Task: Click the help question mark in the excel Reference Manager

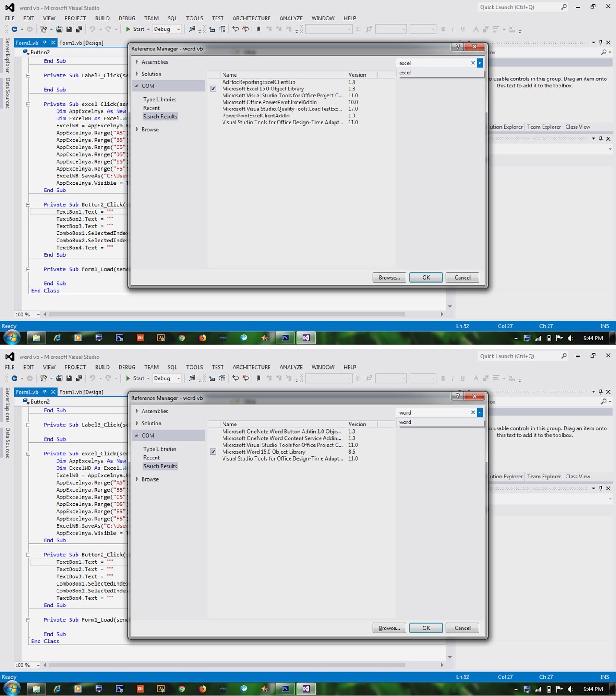Action: tap(457, 47)
